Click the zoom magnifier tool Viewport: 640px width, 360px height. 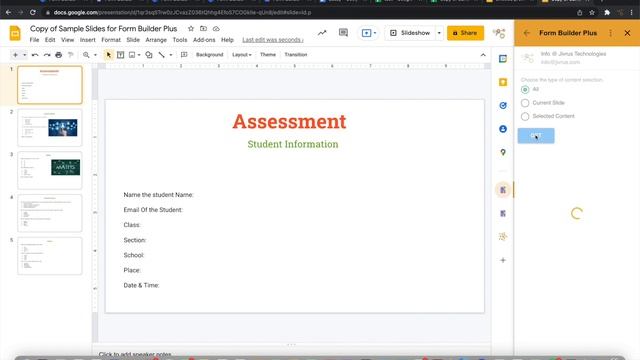(86, 55)
